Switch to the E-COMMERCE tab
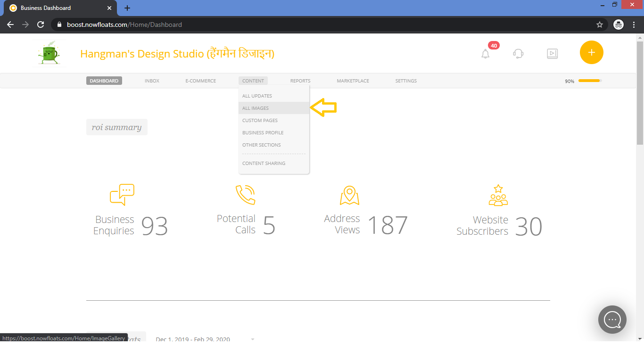The width and height of the screenshot is (644, 362). (200, 81)
